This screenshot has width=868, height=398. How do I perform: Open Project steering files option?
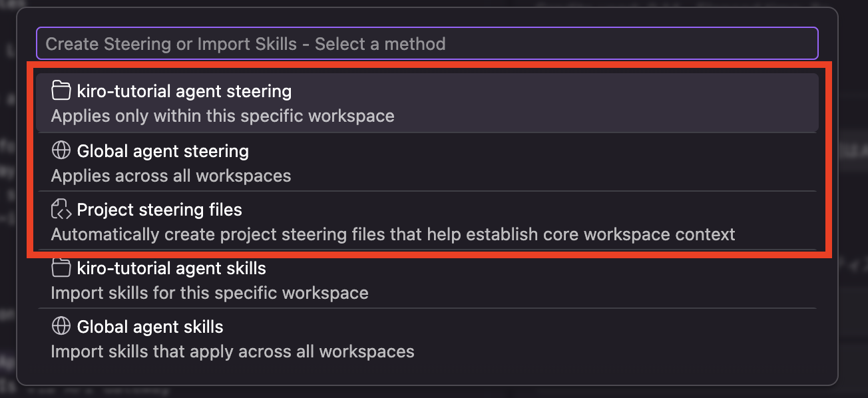[160, 210]
